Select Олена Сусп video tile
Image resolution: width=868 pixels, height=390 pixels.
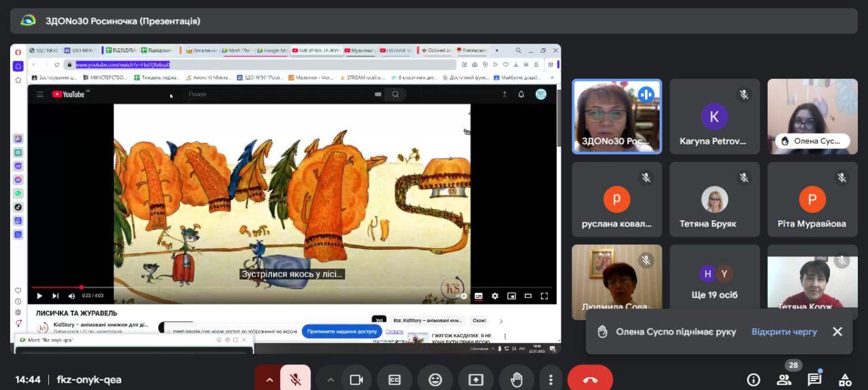coord(812,117)
